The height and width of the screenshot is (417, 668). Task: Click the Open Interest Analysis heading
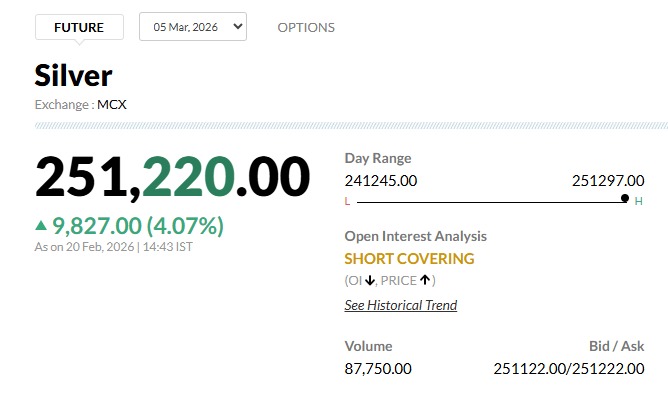click(415, 236)
